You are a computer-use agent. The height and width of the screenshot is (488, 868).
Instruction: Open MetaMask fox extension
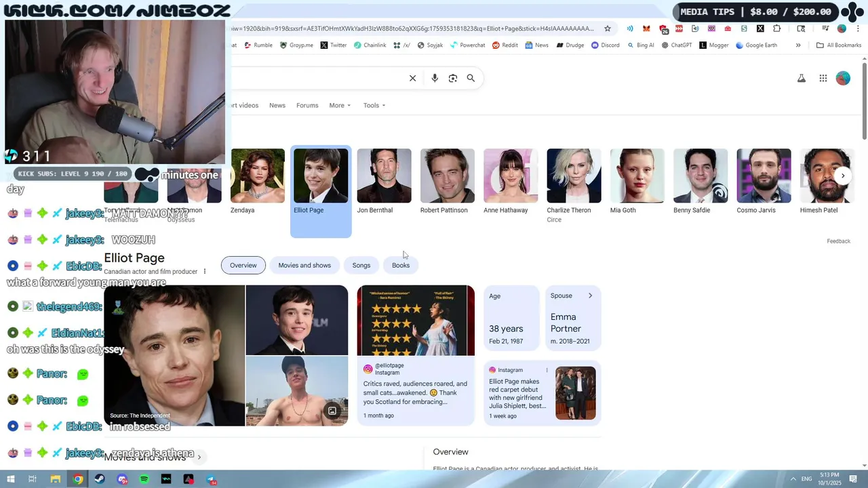point(646,28)
